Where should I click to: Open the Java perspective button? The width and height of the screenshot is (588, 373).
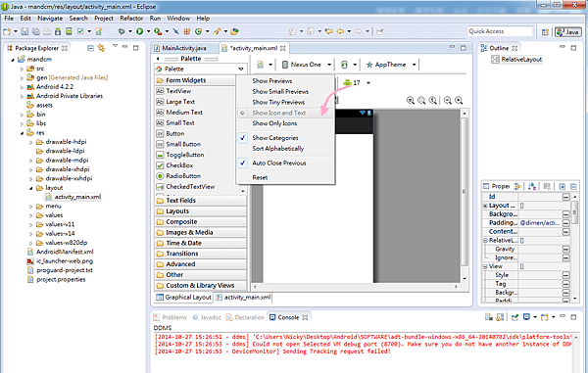(x=568, y=32)
